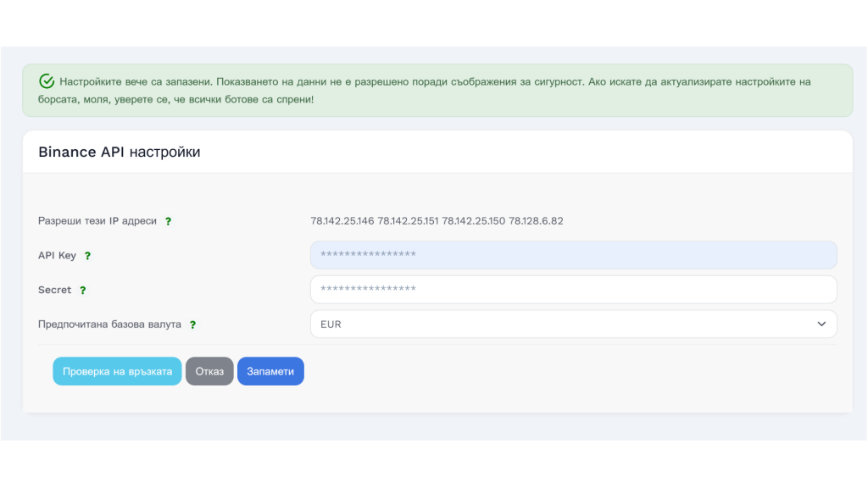Focus the API Key input field
The height and width of the screenshot is (488, 868).
[x=574, y=255]
